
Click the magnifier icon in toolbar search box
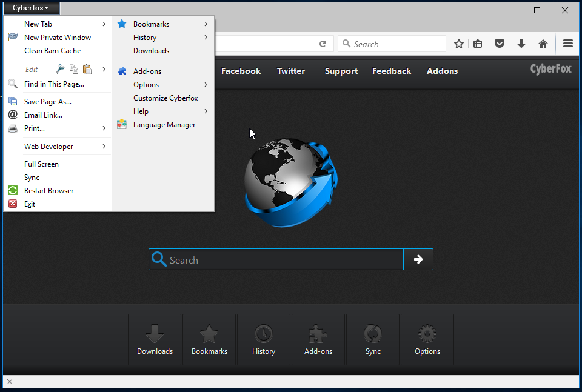346,44
